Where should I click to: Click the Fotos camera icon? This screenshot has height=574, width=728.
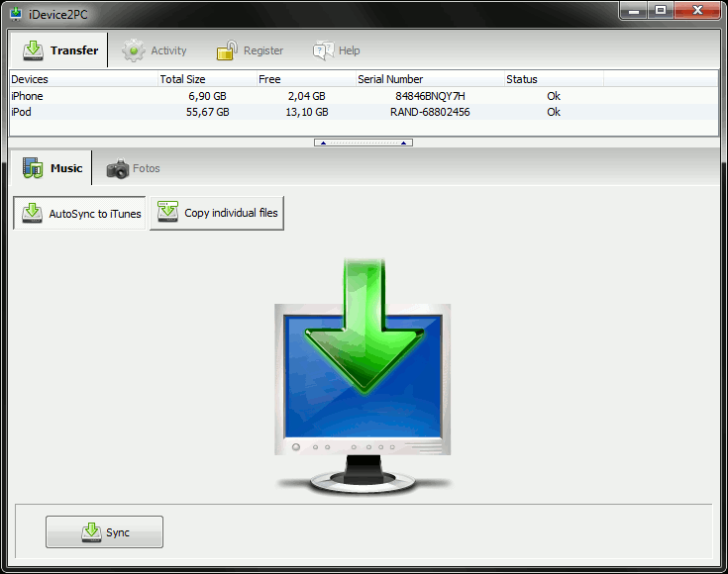118,168
